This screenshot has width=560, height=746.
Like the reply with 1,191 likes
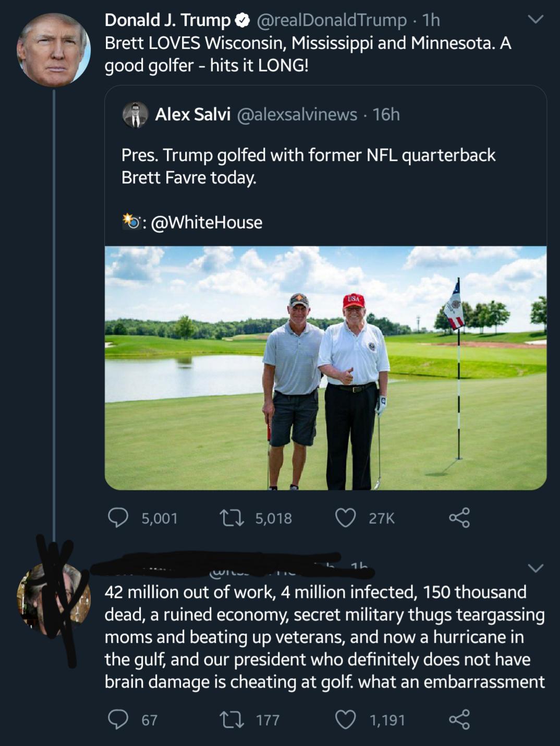(345, 719)
